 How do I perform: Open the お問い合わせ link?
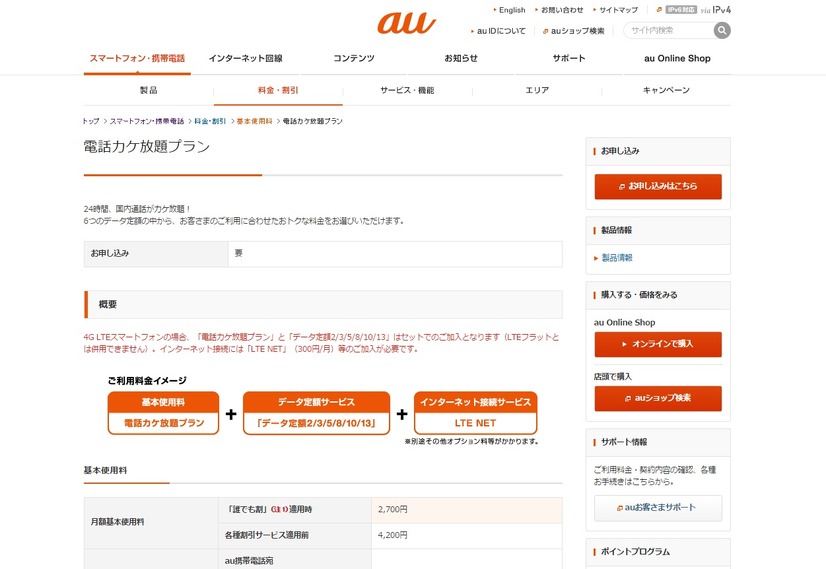tap(562, 10)
